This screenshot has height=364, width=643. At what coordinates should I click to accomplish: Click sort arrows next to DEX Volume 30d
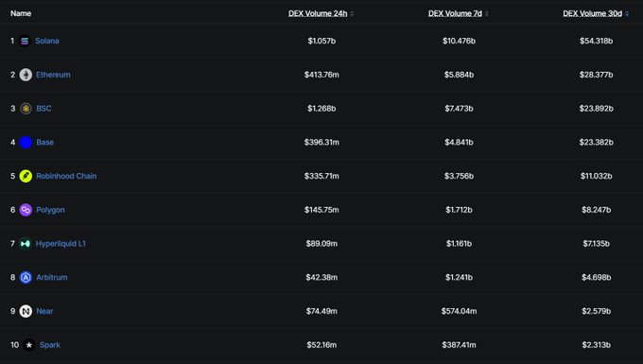(x=627, y=14)
